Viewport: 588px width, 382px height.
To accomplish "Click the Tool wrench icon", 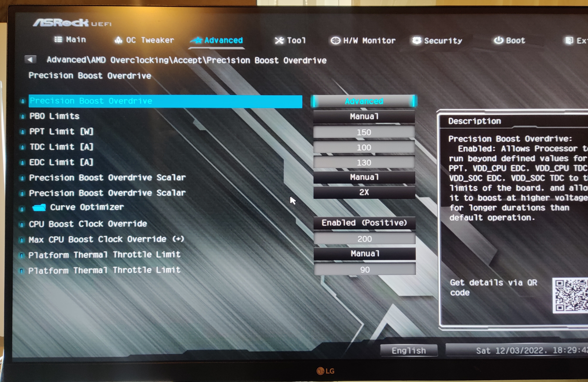I will [x=279, y=40].
